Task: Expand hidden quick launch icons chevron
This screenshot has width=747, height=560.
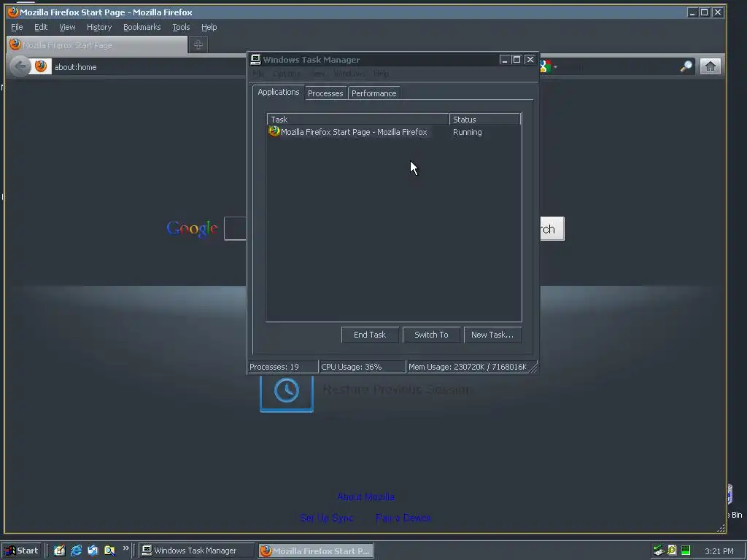Action: [125, 548]
